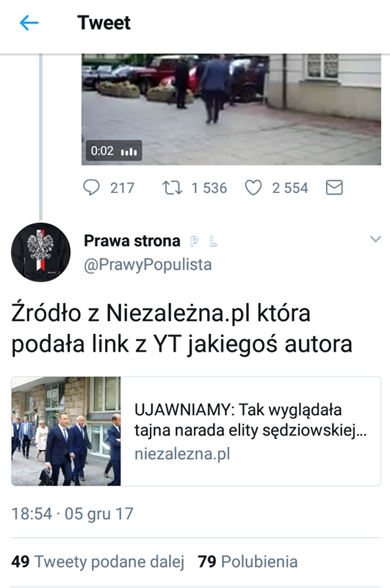Open the article preview thumbnail image
Screen dimensions: 390x588
tap(66, 431)
